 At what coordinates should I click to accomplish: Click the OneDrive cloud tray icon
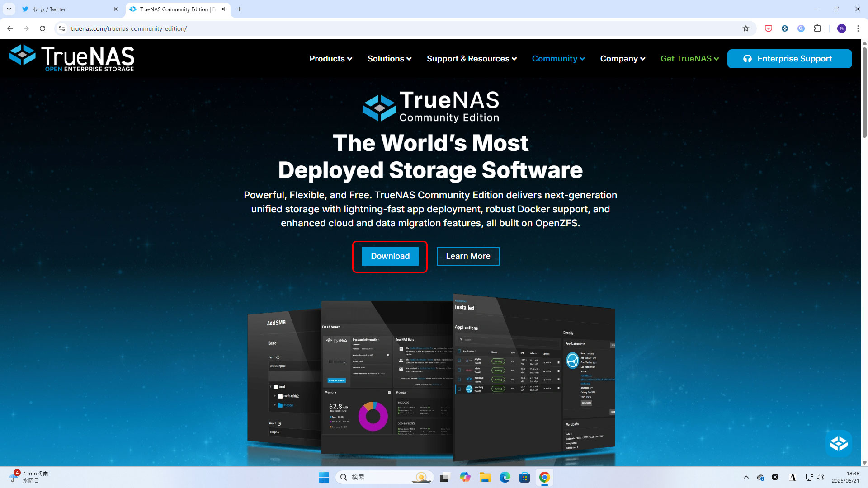coord(761,477)
